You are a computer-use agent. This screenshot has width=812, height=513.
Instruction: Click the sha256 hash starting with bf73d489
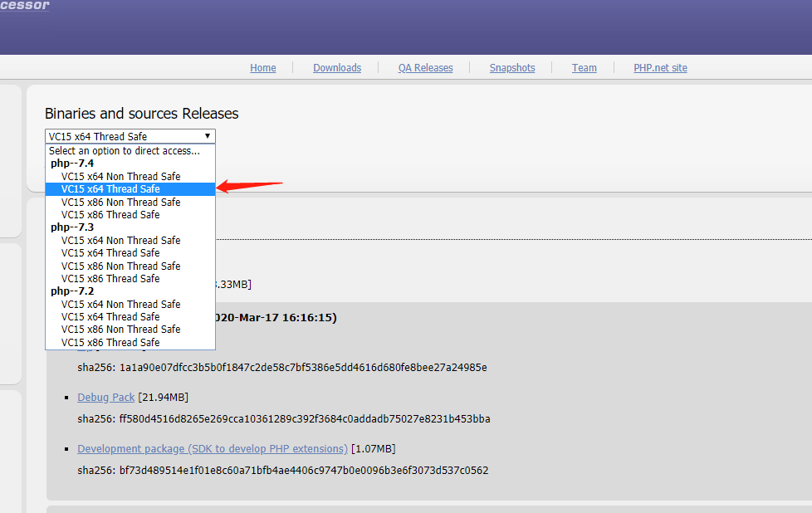pyautogui.click(x=304, y=471)
